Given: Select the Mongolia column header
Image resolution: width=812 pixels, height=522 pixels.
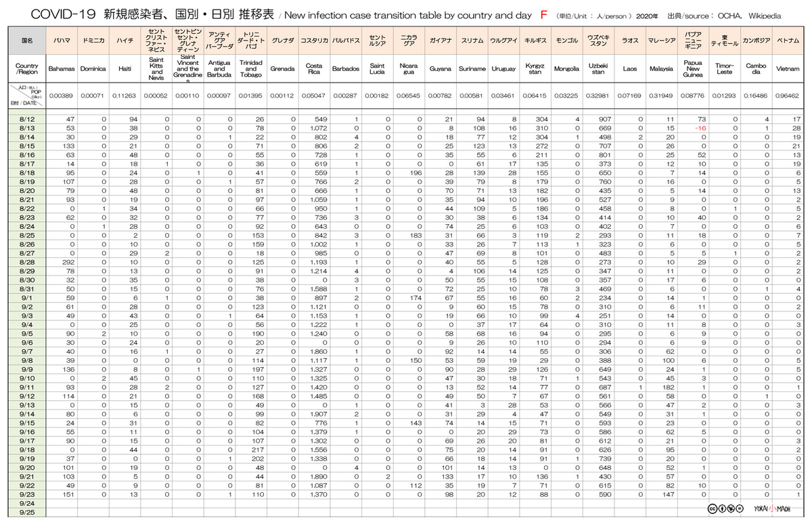Looking at the screenshot, I should 567,69.
